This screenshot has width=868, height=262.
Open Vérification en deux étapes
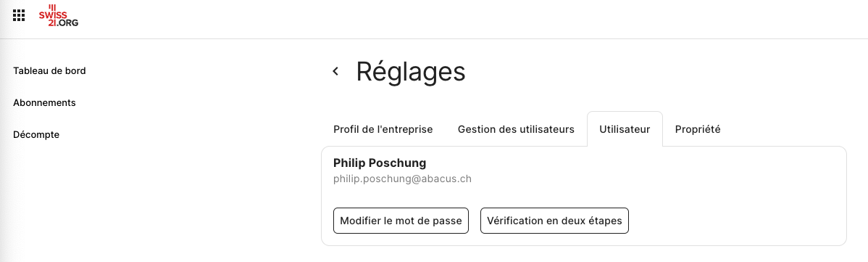tap(554, 221)
